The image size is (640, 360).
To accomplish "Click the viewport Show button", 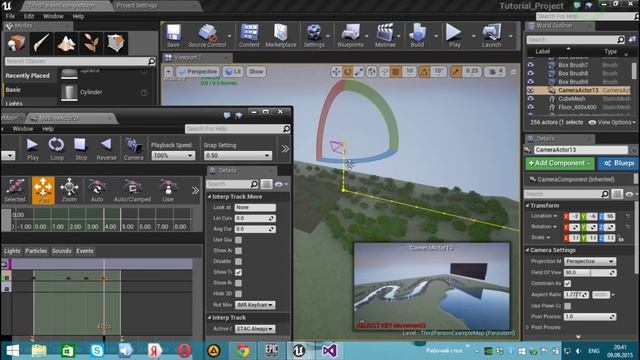I will 256,71.
